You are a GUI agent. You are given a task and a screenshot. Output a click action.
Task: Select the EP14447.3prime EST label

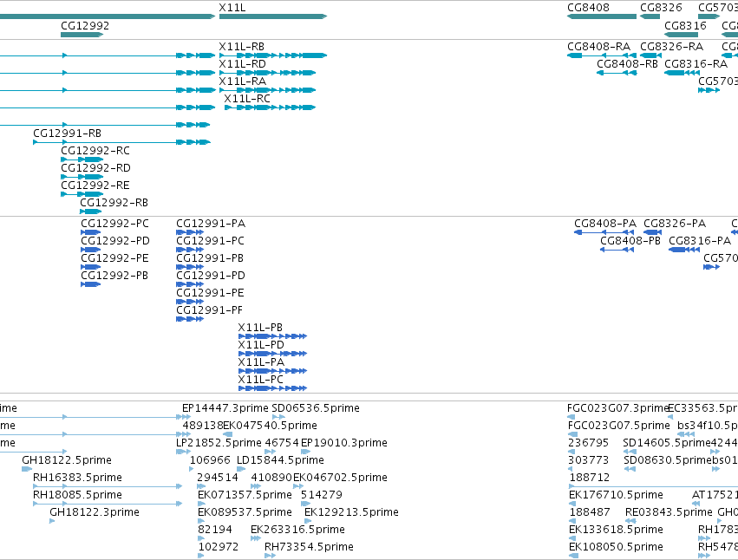click(225, 408)
